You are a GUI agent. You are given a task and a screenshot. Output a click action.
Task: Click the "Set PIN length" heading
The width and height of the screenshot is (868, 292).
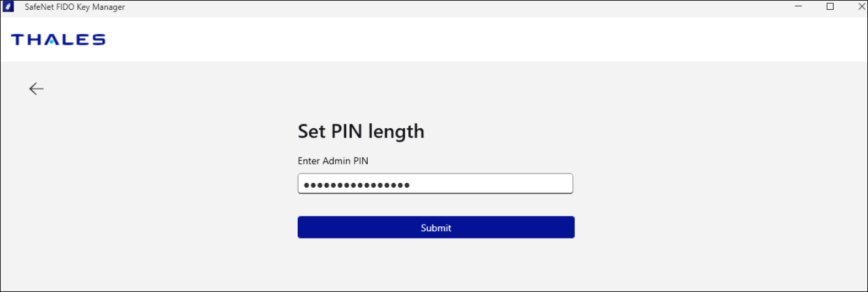tap(361, 131)
